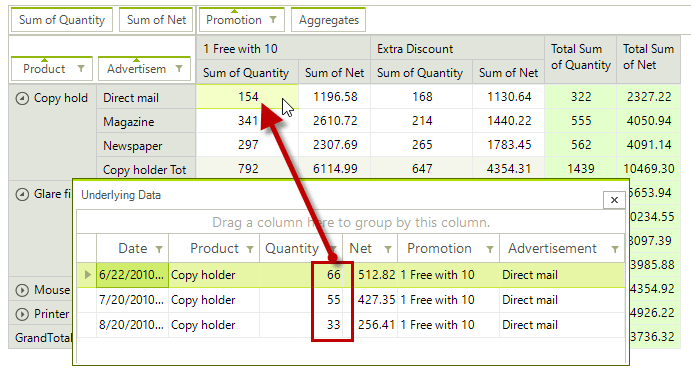691x374 pixels.
Task: Click the Aggregates field button
Action: pos(329,20)
